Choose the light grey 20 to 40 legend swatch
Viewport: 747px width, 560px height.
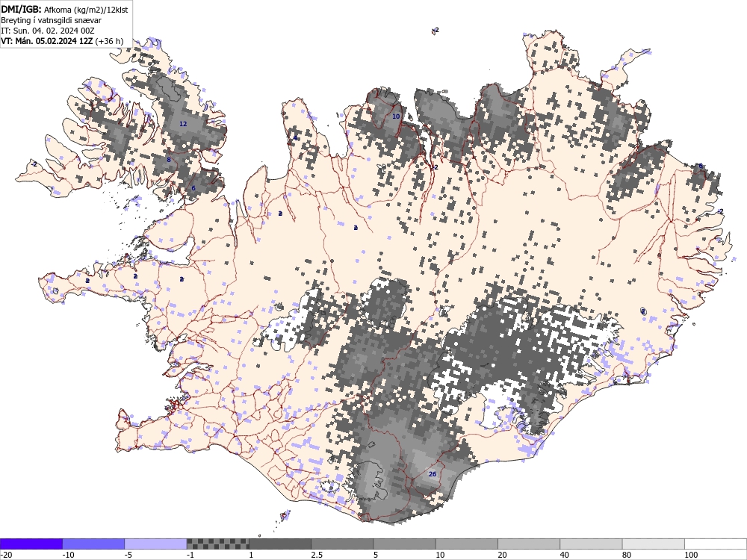[x=529, y=544]
